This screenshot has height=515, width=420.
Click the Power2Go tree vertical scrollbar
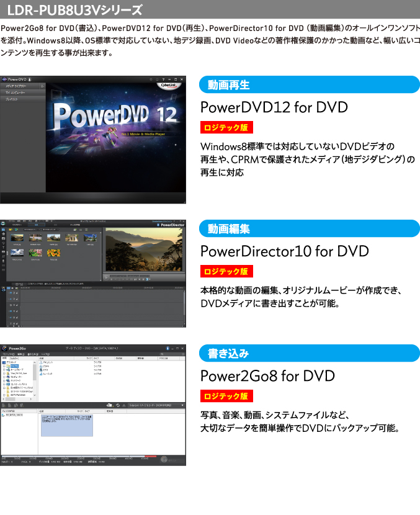(35, 379)
